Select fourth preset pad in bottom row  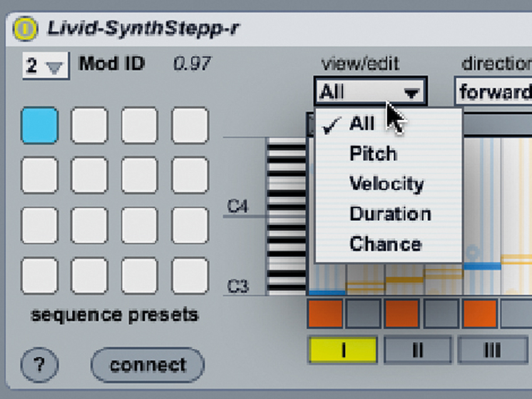coord(190,276)
